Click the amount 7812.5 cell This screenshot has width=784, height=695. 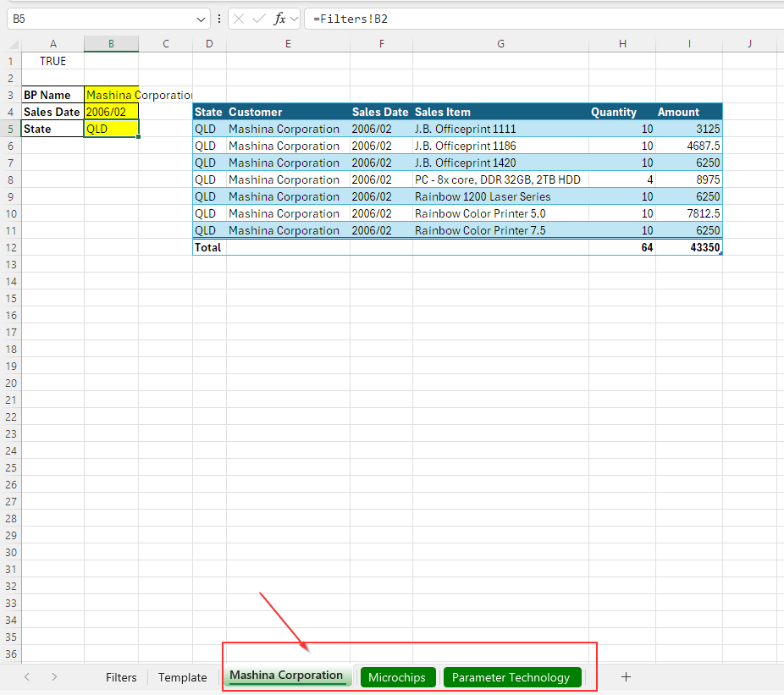pos(689,214)
